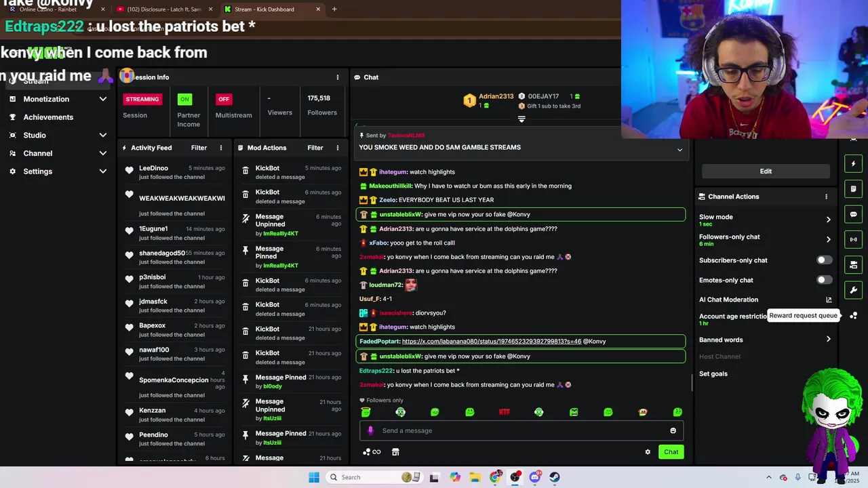Click the purple microphone icon in message box

pos(370,430)
